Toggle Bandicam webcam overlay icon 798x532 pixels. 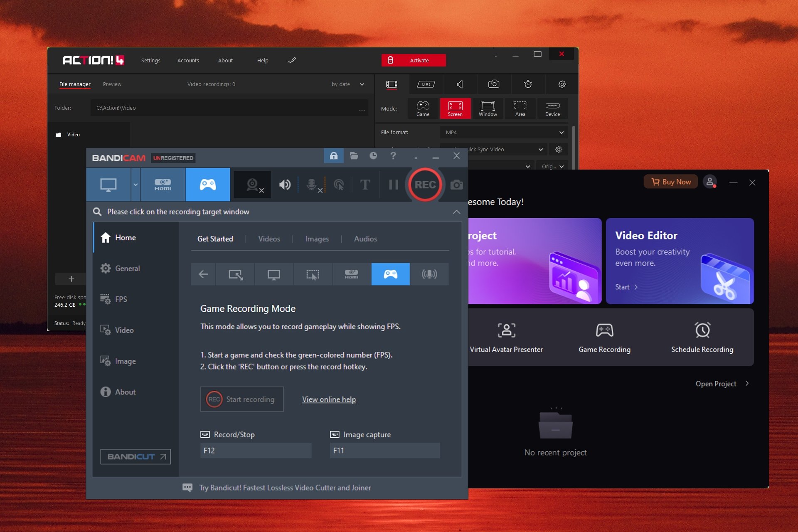tap(252, 185)
